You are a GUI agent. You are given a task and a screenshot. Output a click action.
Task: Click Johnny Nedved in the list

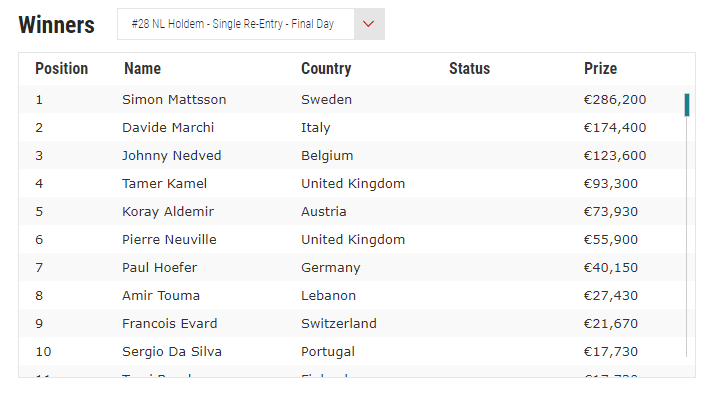pos(172,156)
